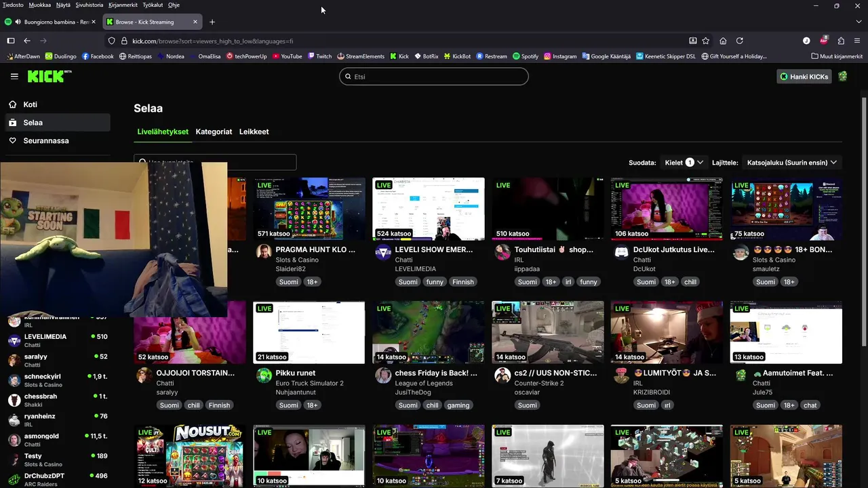Open the Restream bookmark

(x=492, y=56)
